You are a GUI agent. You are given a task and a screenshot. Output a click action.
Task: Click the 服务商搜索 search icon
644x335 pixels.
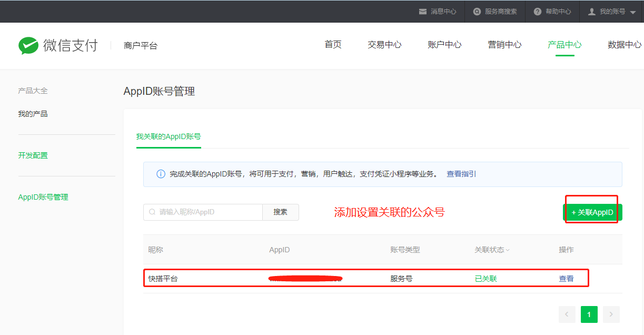click(477, 12)
